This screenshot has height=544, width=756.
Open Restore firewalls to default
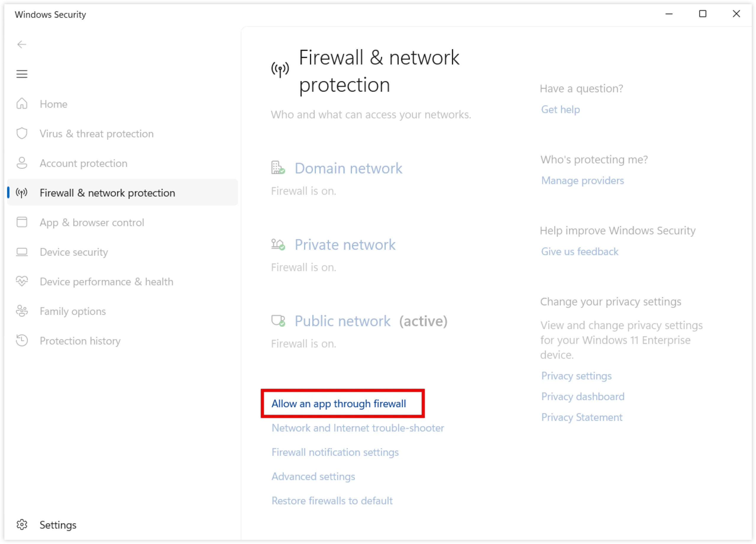pyautogui.click(x=332, y=500)
